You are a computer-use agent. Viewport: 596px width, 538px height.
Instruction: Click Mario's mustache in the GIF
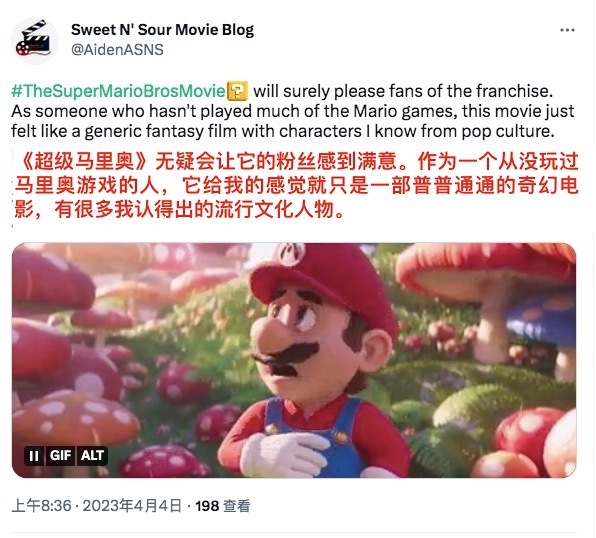coord(288,359)
